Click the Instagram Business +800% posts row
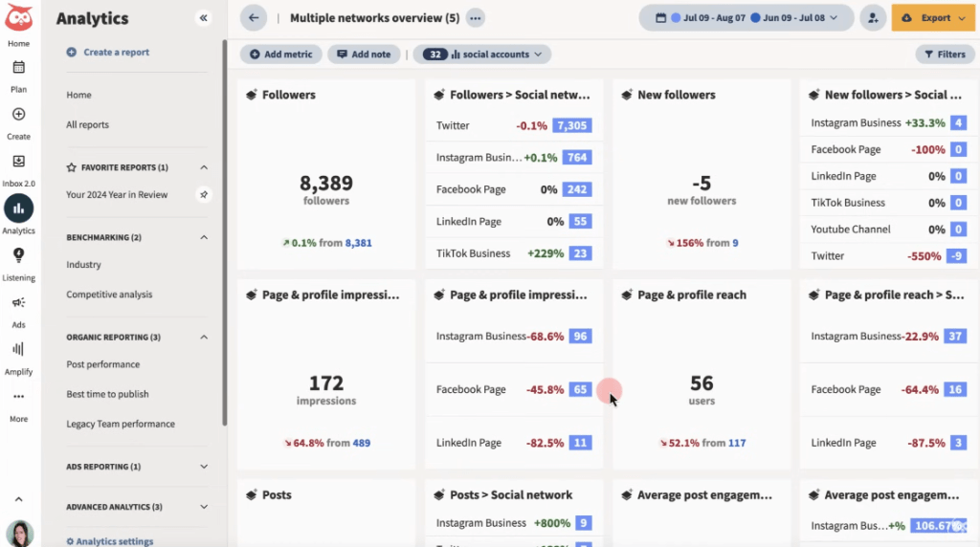980x547 pixels. click(514, 523)
